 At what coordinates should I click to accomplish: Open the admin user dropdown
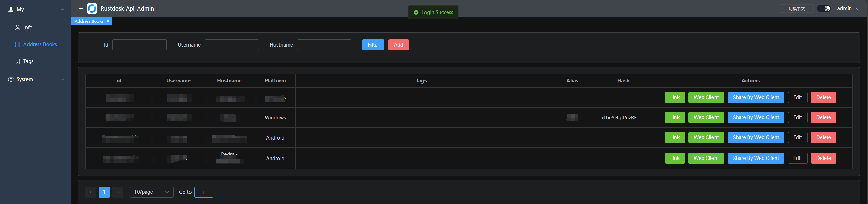pyautogui.click(x=848, y=8)
